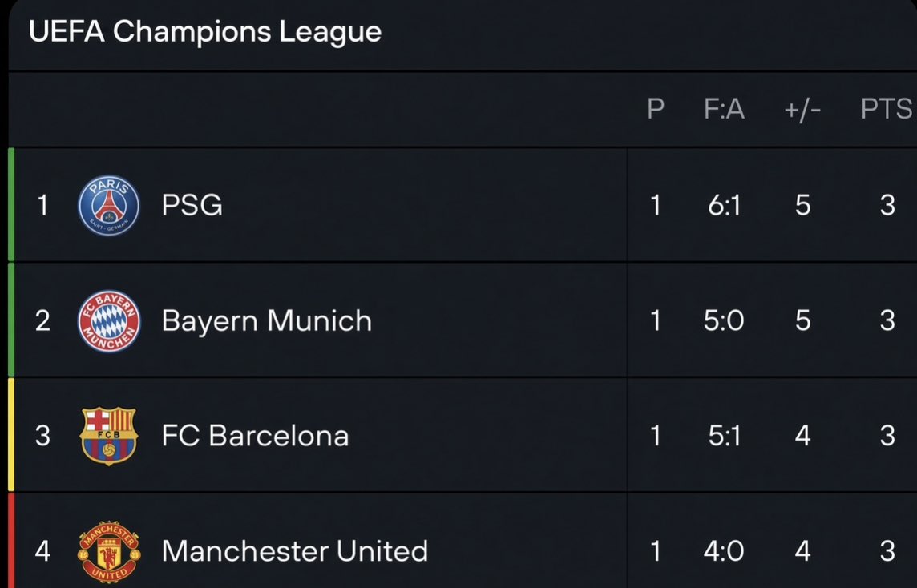Screen dimensions: 917x588
Task: Select PSG's 6:1 goals score
Action: pyautogui.click(x=724, y=205)
